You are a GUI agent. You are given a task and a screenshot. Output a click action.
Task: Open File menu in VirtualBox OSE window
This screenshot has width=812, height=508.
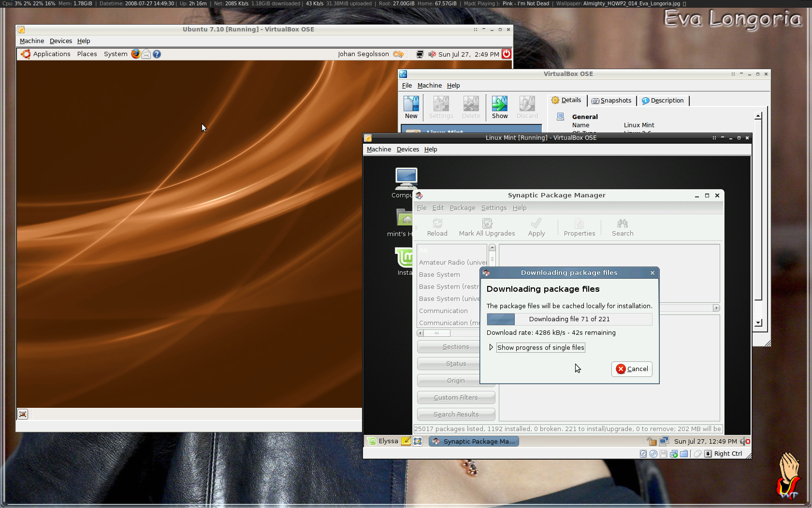pyautogui.click(x=407, y=86)
